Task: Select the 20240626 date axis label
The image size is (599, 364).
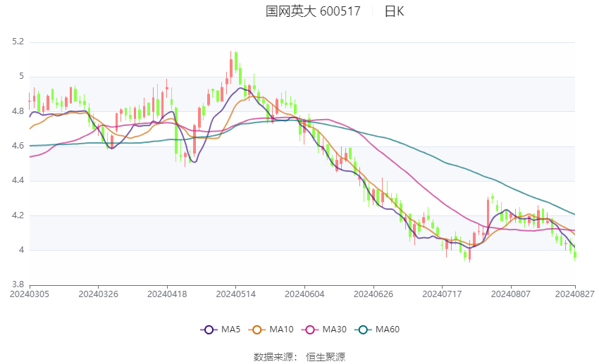Action: coord(373,294)
